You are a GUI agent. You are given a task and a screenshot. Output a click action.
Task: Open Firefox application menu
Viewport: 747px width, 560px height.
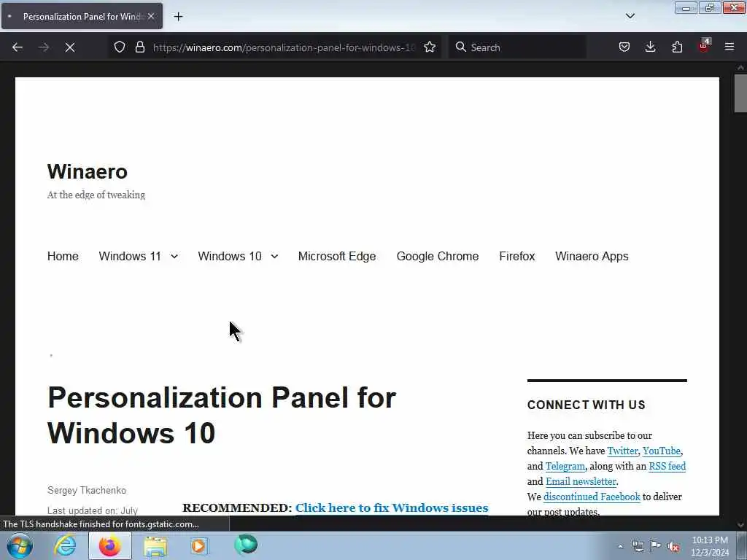[729, 47]
